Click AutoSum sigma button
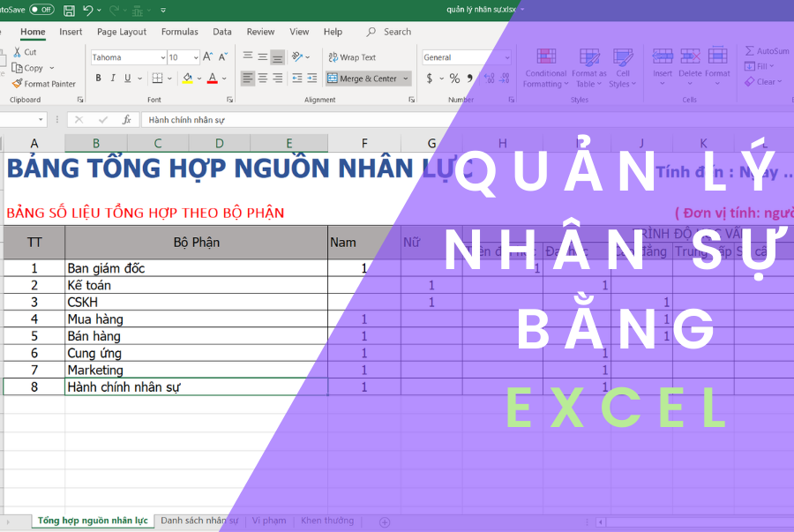794x532 pixels. [x=767, y=50]
